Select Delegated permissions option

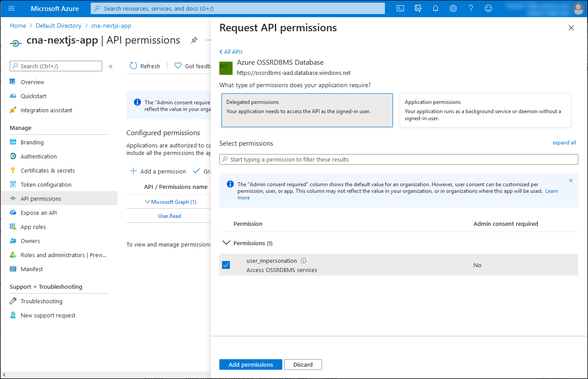(x=307, y=110)
